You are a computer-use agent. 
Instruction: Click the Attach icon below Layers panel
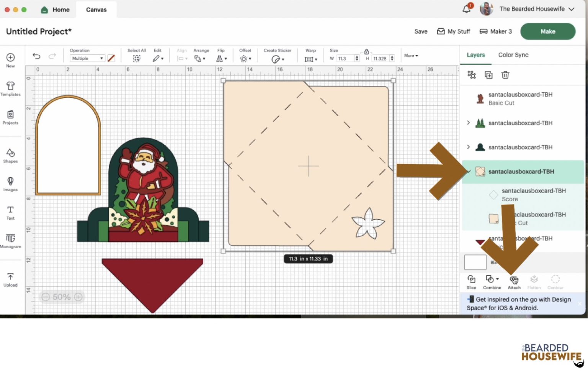click(x=514, y=281)
